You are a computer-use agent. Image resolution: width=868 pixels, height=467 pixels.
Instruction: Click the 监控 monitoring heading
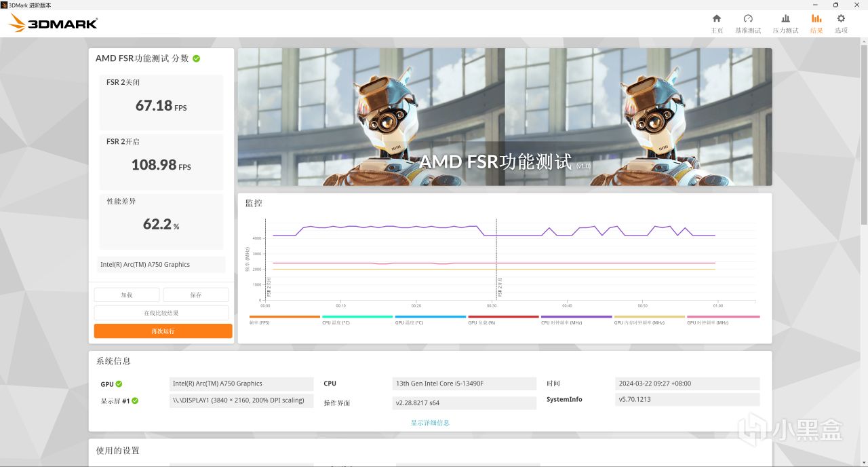point(254,203)
